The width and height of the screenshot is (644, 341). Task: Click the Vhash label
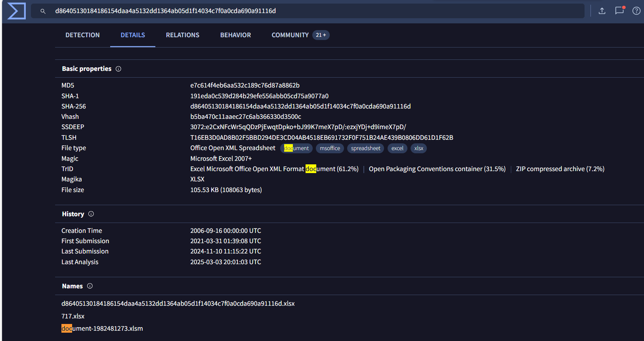coord(70,116)
